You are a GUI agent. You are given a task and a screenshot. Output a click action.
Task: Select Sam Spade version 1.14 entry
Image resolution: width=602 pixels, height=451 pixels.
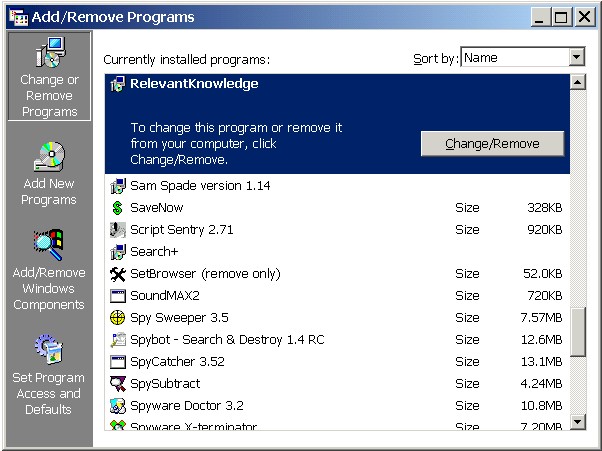[x=337, y=186]
